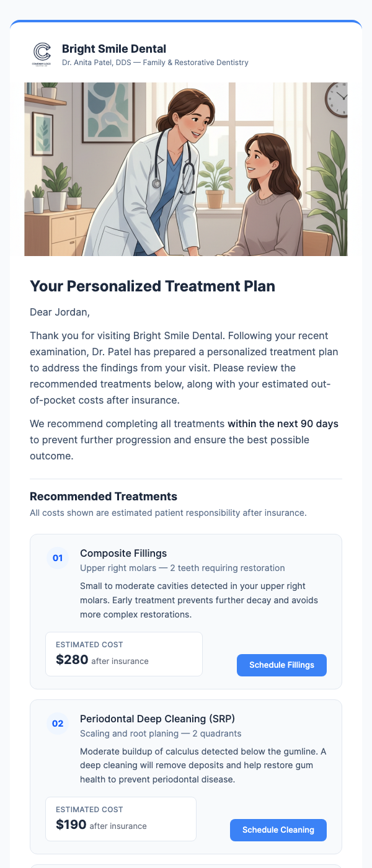Click the "02" treatment step badge
Image resolution: width=372 pixels, height=868 pixels.
coord(58,723)
